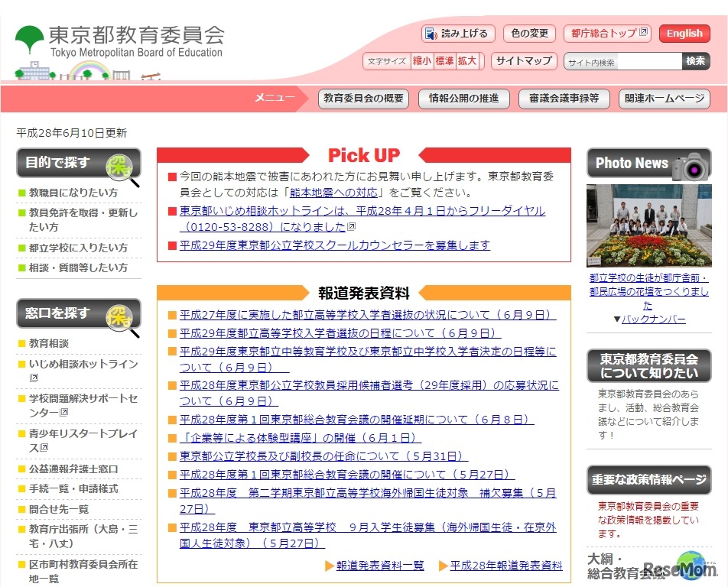
Task: Set text size to 縮小
Action: click(x=422, y=61)
